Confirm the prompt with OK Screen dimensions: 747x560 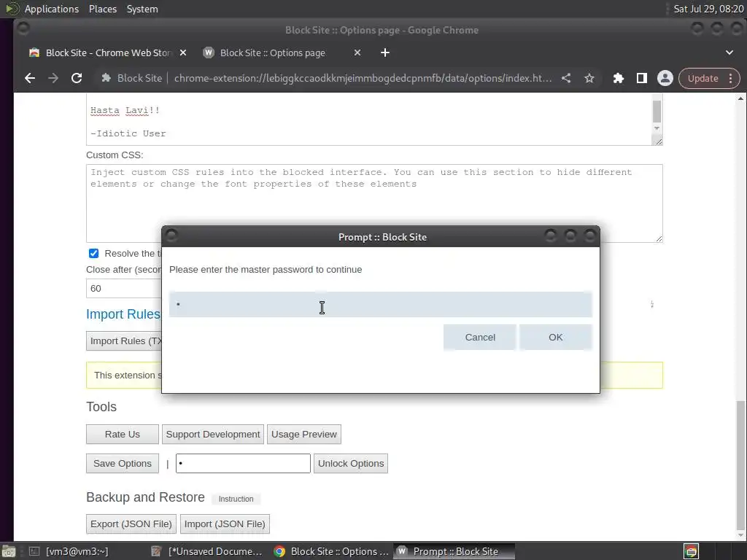pyautogui.click(x=555, y=337)
